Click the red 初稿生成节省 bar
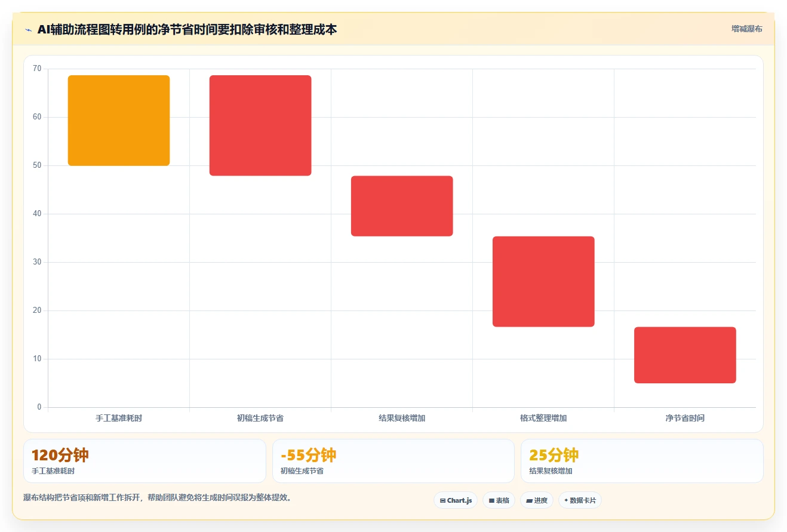Image resolution: width=787 pixels, height=532 pixels. pos(260,125)
